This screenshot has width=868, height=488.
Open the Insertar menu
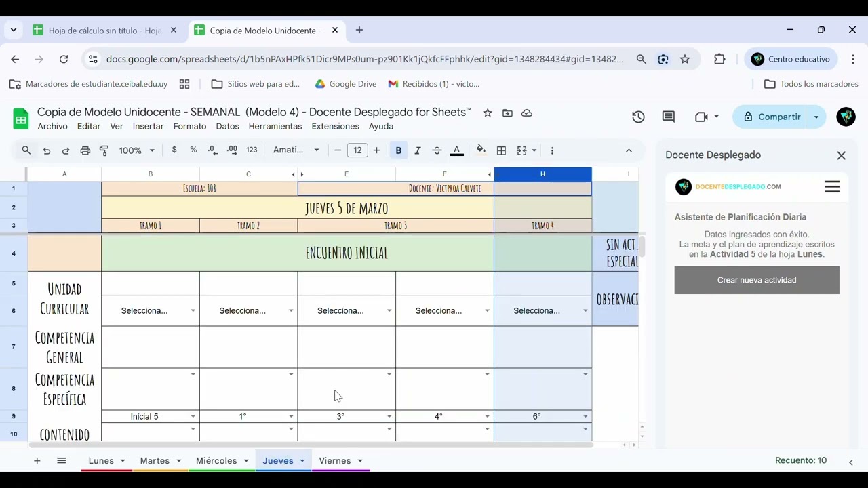pos(148,127)
